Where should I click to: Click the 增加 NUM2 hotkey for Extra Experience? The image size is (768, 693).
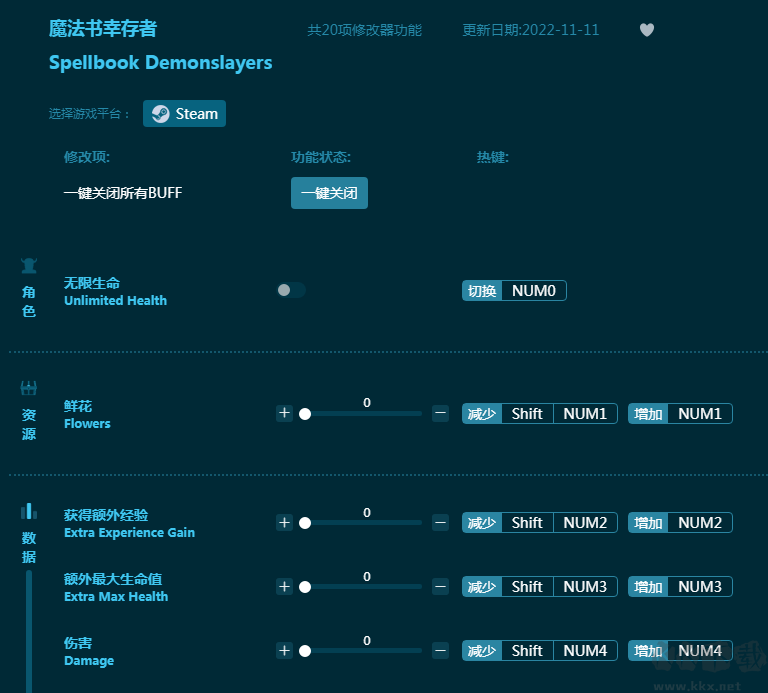pyautogui.click(x=680, y=523)
